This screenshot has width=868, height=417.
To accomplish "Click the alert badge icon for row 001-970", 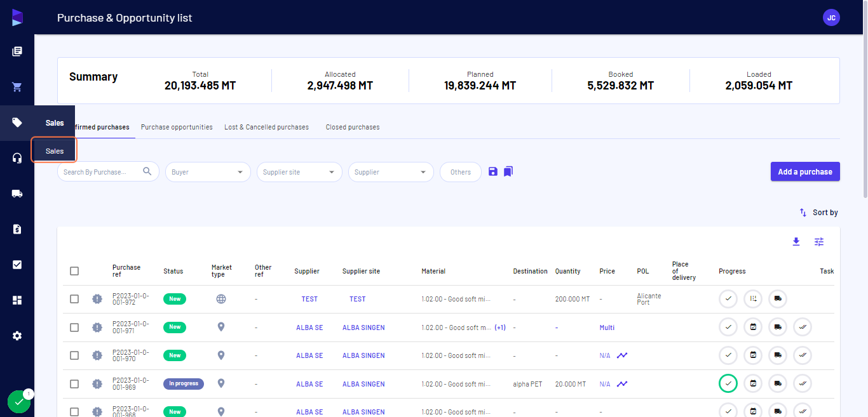I will pyautogui.click(x=97, y=355).
